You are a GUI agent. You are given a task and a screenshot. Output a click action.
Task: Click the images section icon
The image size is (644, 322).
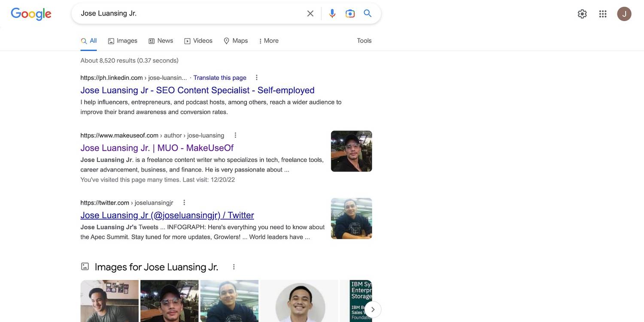click(85, 267)
